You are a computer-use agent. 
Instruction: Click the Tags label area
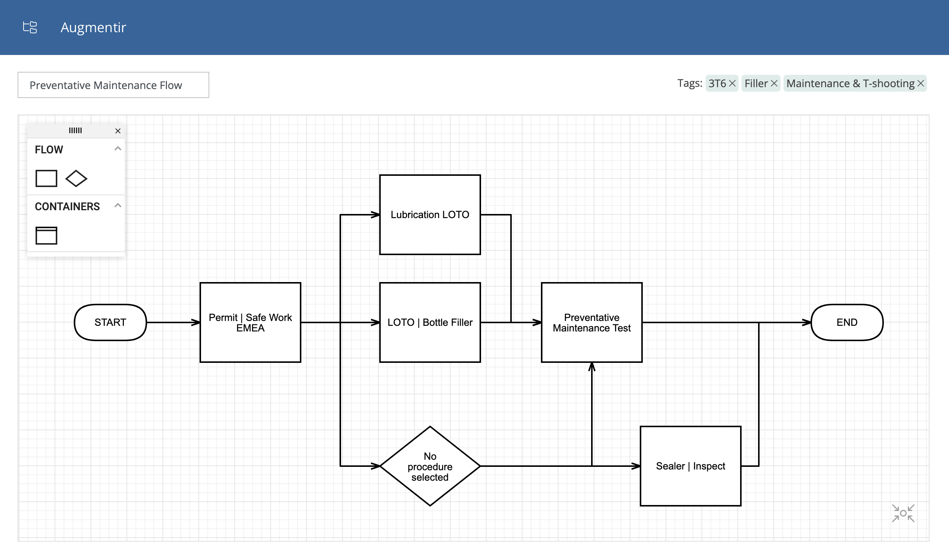click(x=691, y=83)
